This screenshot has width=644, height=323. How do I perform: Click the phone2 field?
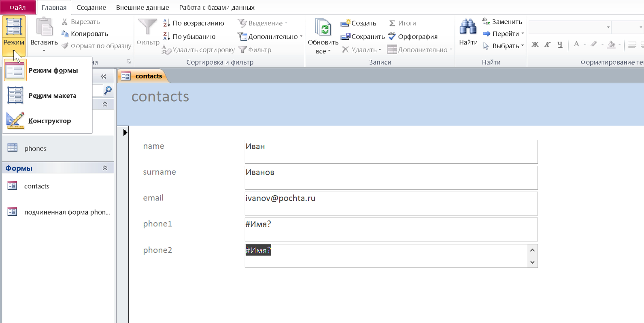click(391, 255)
